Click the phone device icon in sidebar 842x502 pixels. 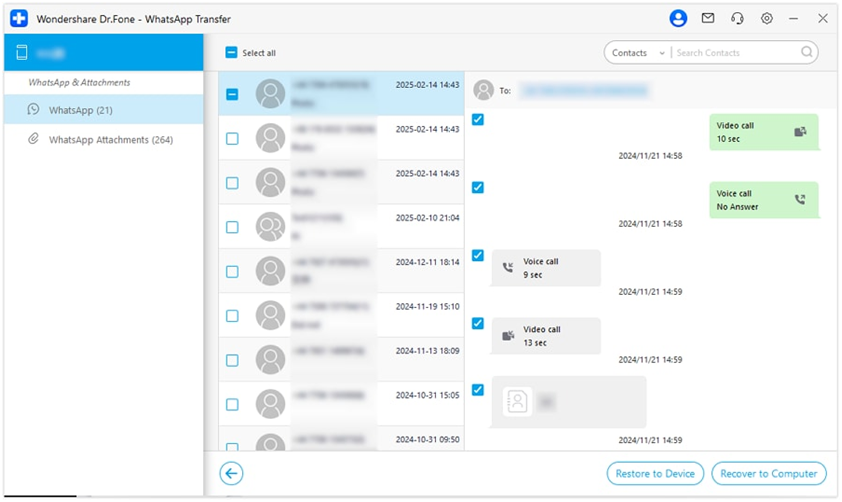click(22, 53)
